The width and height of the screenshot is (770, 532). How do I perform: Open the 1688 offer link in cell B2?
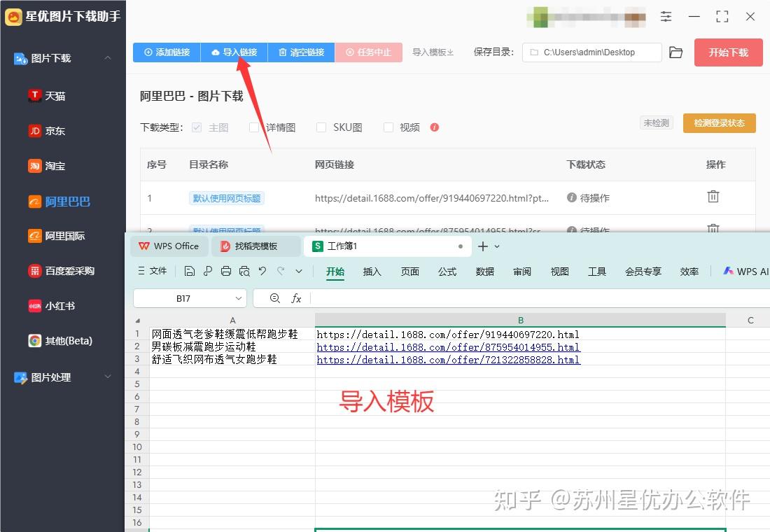(448, 346)
